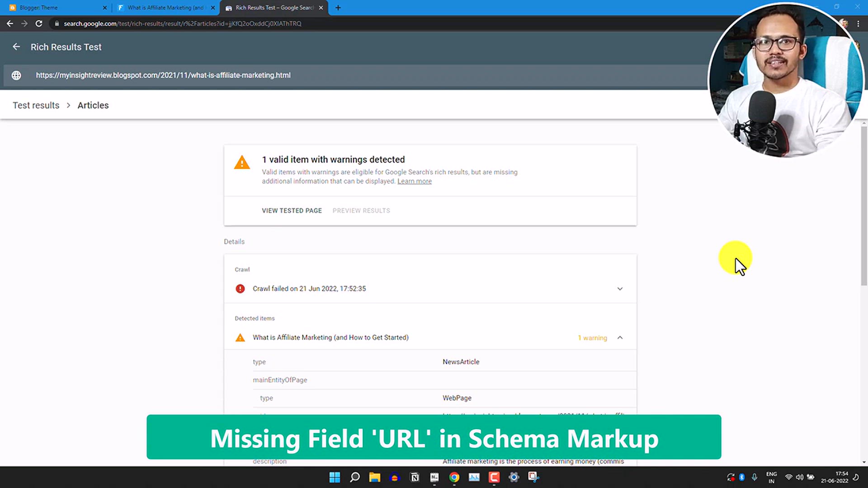Viewport: 868px width, 488px height.
Task: Click the 'WebPage' type value
Action: (x=457, y=398)
